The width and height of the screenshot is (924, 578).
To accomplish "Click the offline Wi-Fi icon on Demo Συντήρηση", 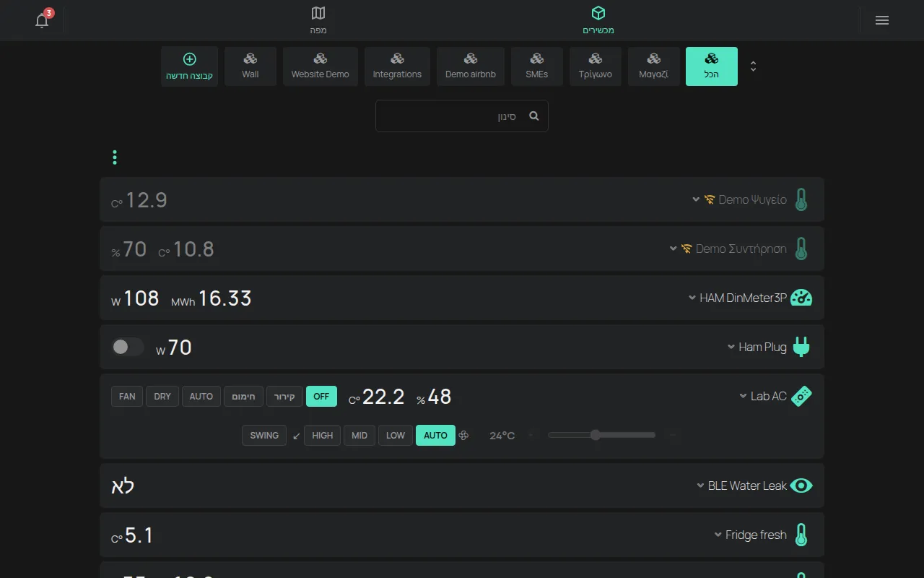I will pyautogui.click(x=687, y=249).
